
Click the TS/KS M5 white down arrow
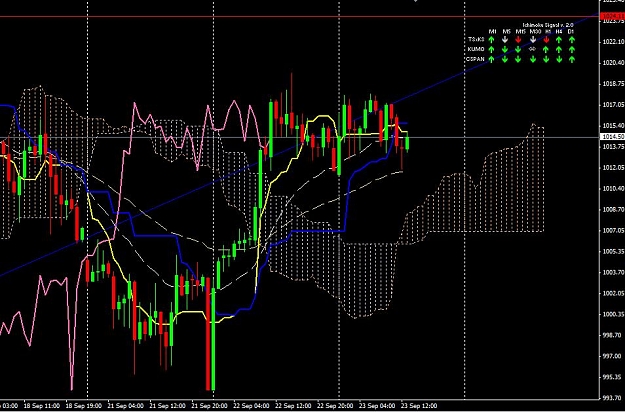tap(505, 39)
